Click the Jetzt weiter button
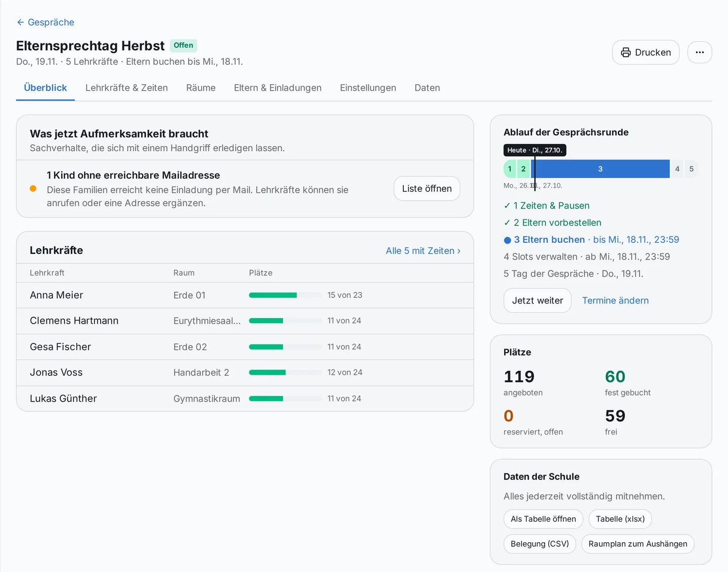 click(537, 300)
